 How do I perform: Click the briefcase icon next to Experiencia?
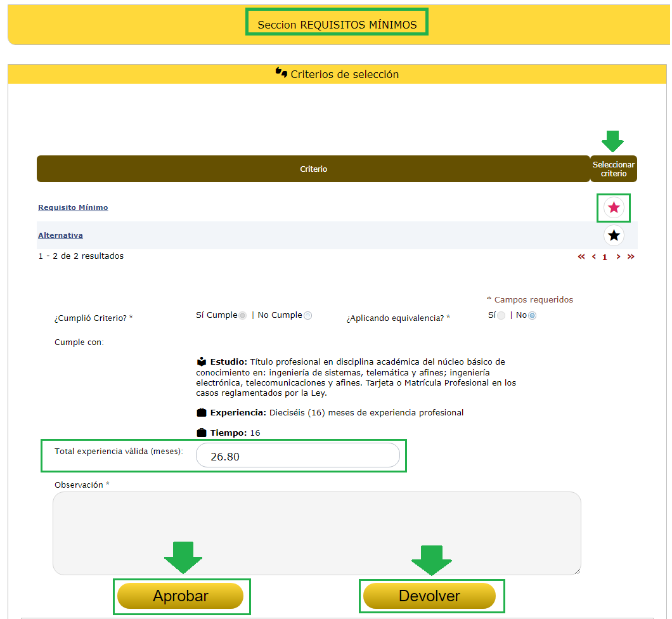click(202, 413)
